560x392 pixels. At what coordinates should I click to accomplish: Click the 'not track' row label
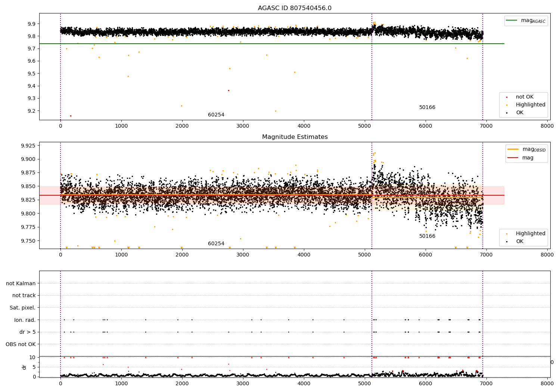coord(24,295)
